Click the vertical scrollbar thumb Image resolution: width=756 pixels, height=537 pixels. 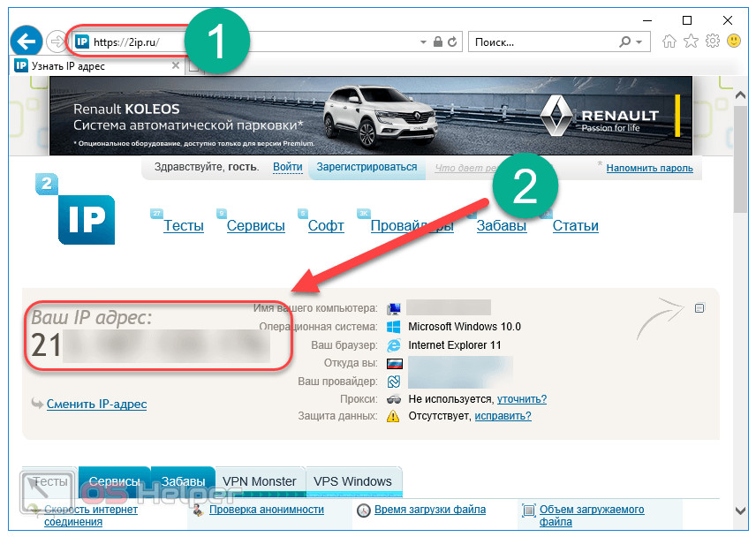tap(740, 159)
